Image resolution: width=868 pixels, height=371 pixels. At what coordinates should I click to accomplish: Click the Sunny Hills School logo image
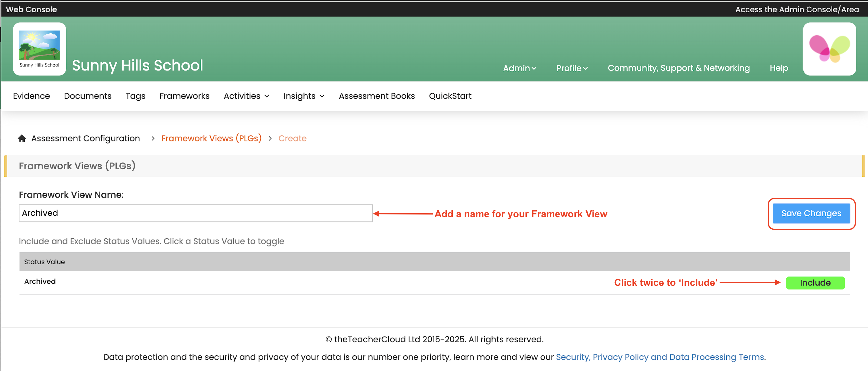coord(39,49)
